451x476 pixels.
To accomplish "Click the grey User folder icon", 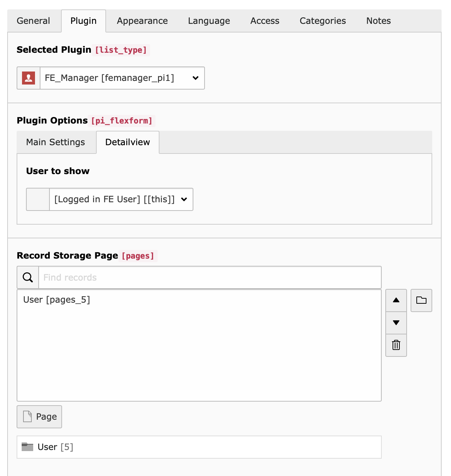I will coord(27,447).
